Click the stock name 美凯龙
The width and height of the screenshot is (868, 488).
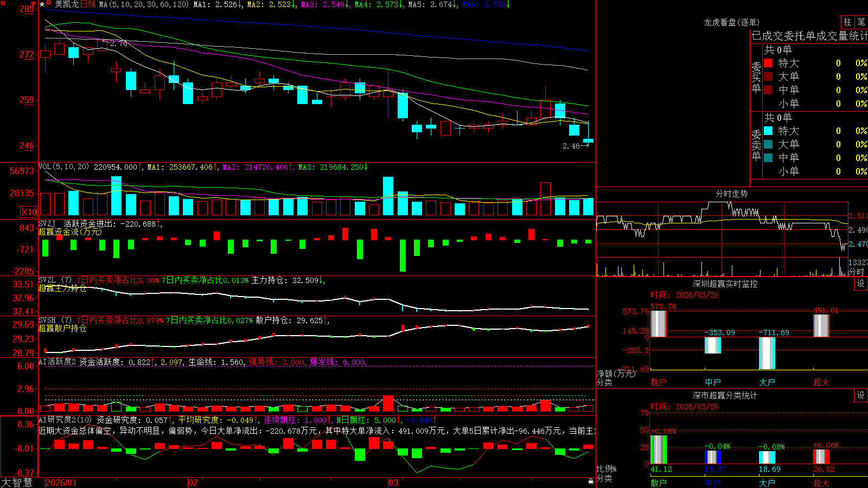67,4
